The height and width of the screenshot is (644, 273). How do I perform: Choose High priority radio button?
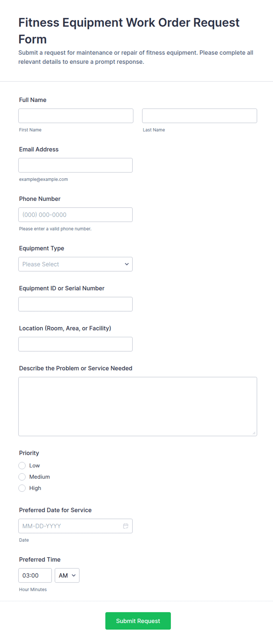pos(22,488)
